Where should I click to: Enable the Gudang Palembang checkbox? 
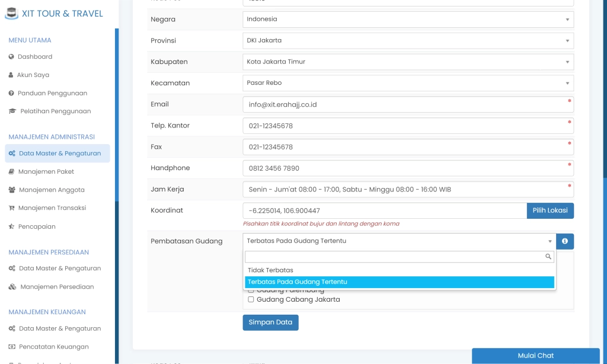pos(251,290)
